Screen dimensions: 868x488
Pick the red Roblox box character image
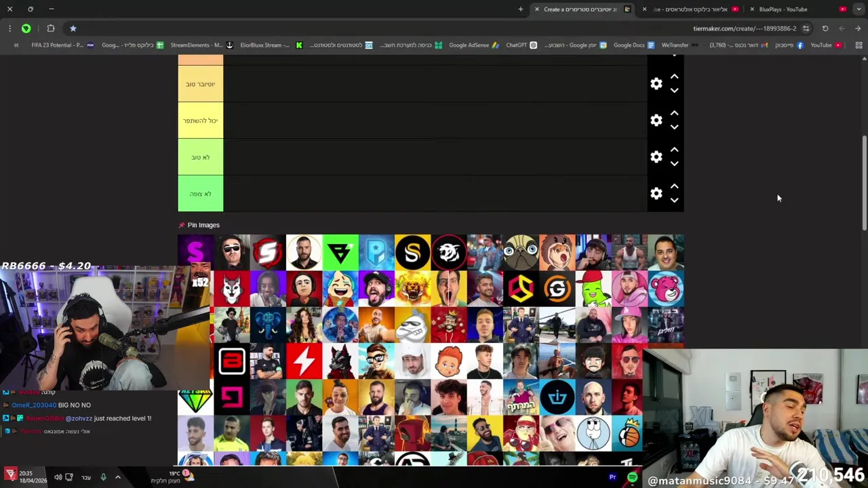click(412, 434)
